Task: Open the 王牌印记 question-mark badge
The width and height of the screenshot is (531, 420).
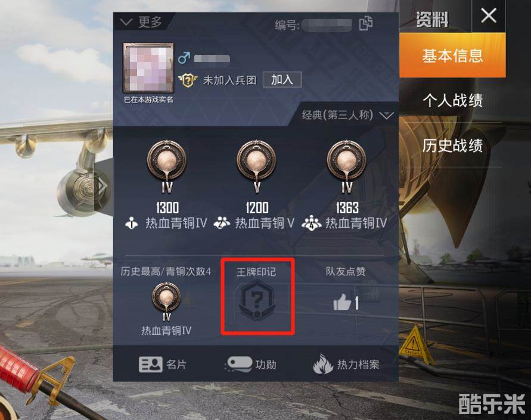Action: (x=257, y=300)
